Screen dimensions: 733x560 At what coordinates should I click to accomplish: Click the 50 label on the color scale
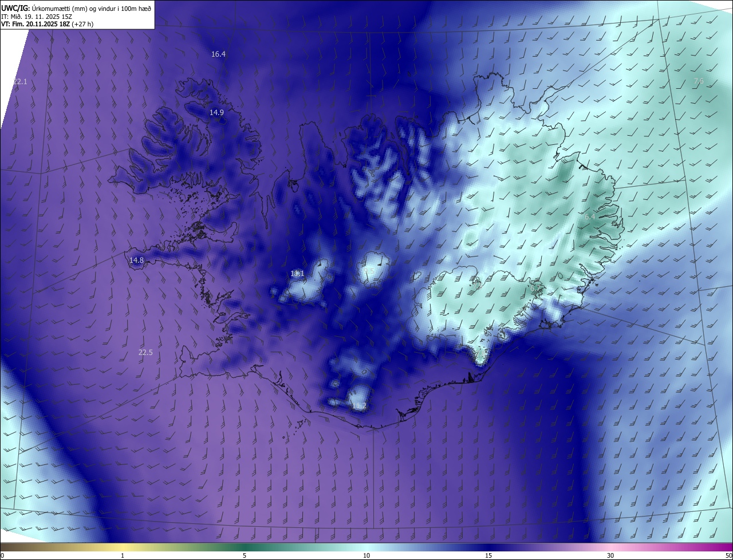pyautogui.click(x=728, y=555)
